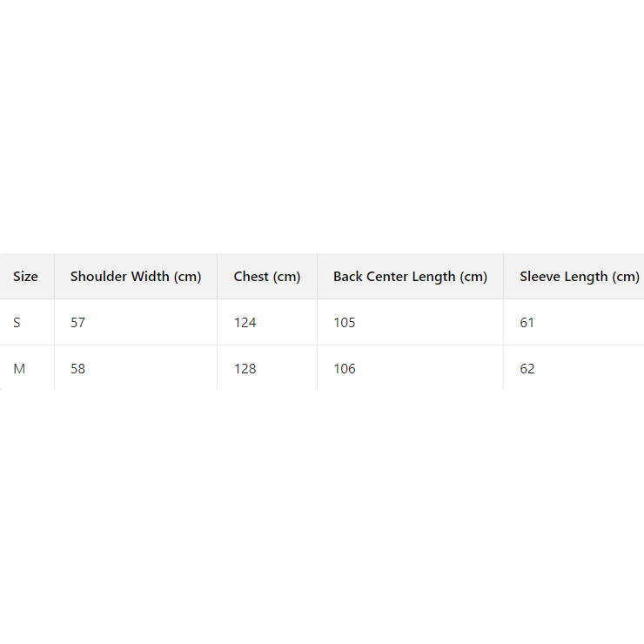
Task: Click the Back Center Length (cm) header
Action: click(x=410, y=277)
